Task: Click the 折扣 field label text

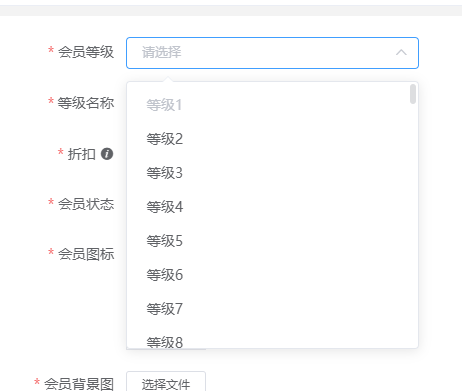Action: coord(82,154)
